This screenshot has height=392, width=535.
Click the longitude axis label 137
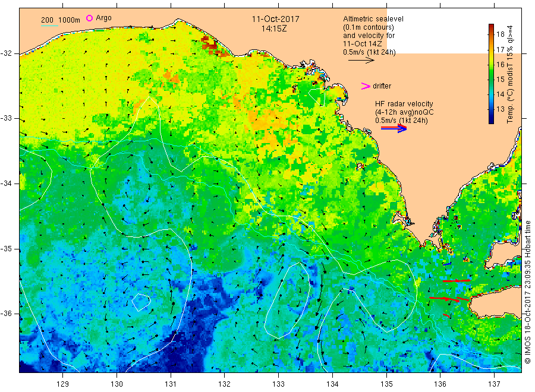pyautogui.click(x=494, y=384)
